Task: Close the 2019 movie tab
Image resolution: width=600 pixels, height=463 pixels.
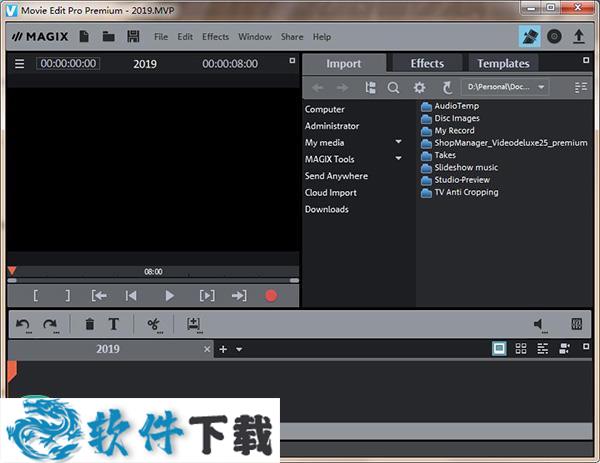Action: coord(207,349)
